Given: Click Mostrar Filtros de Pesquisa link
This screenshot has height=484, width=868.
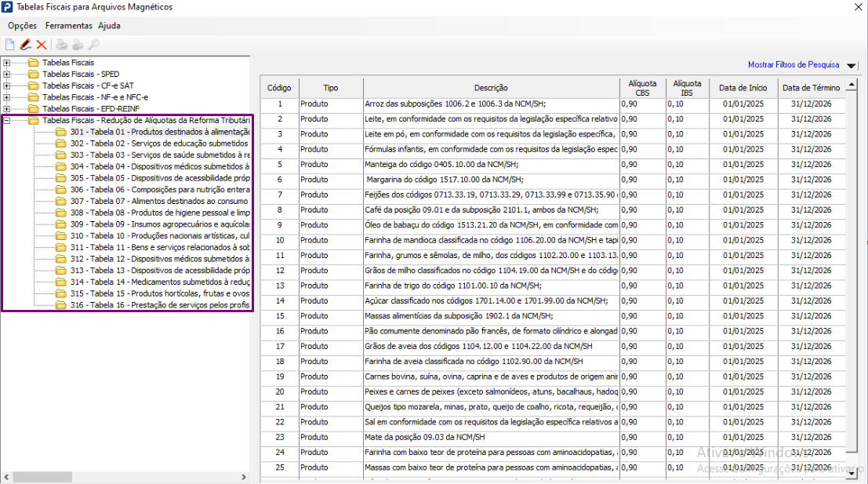Looking at the screenshot, I should [793, 65].
